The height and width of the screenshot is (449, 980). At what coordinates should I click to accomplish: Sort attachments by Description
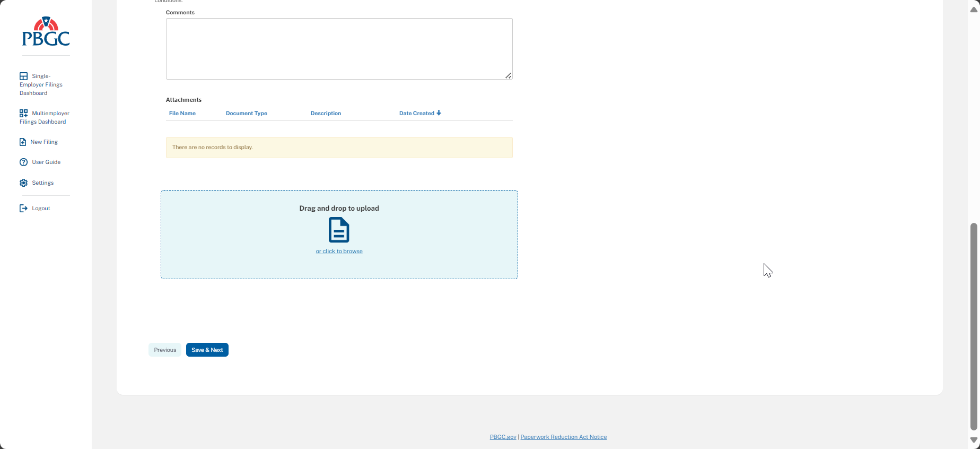click(326, 113)
